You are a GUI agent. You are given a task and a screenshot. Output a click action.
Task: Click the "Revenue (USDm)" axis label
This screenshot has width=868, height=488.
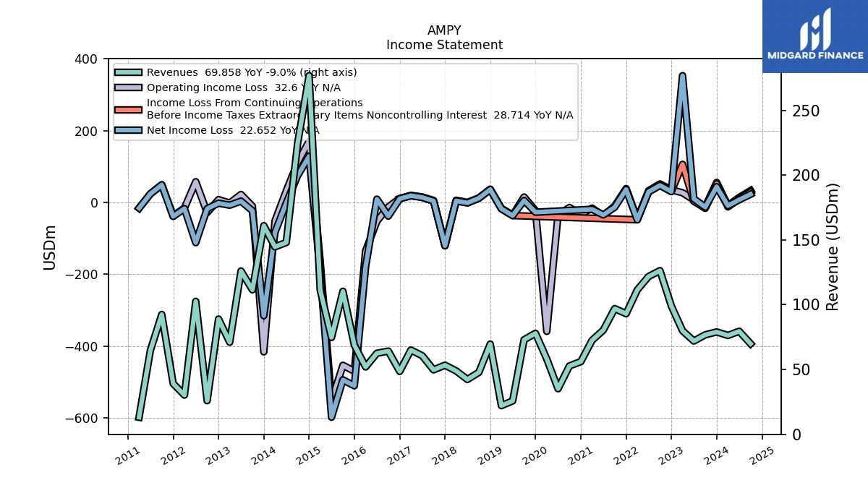833,247
